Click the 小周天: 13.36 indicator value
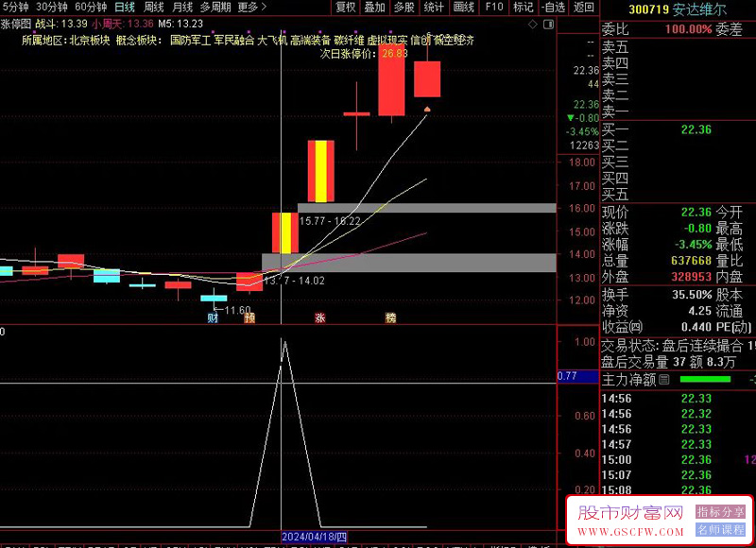 [x=123, y=24]
